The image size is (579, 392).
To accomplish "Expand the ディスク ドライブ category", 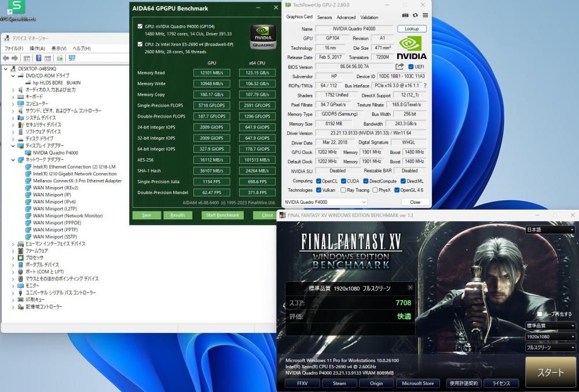I will pos(13,139).
